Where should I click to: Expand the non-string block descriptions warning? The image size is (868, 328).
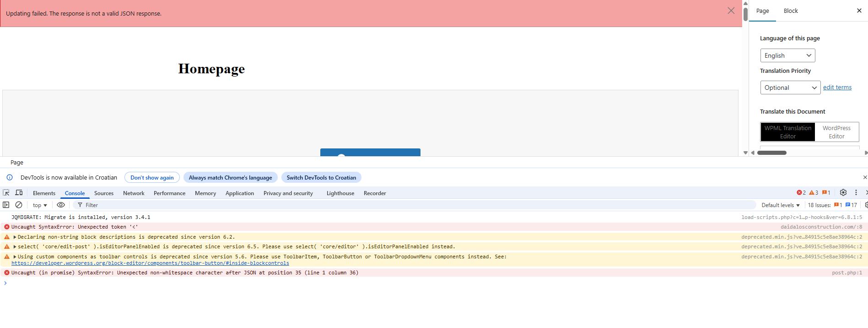point(15,237)
